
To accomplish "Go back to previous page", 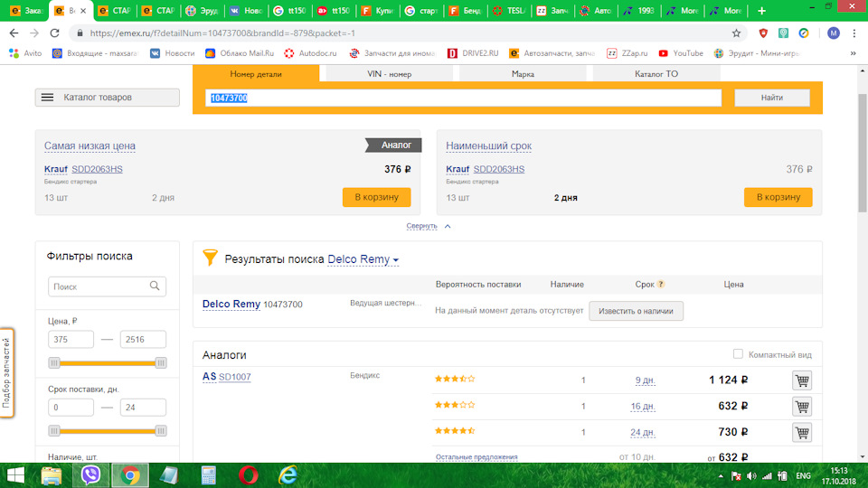I will click(14, 33).
